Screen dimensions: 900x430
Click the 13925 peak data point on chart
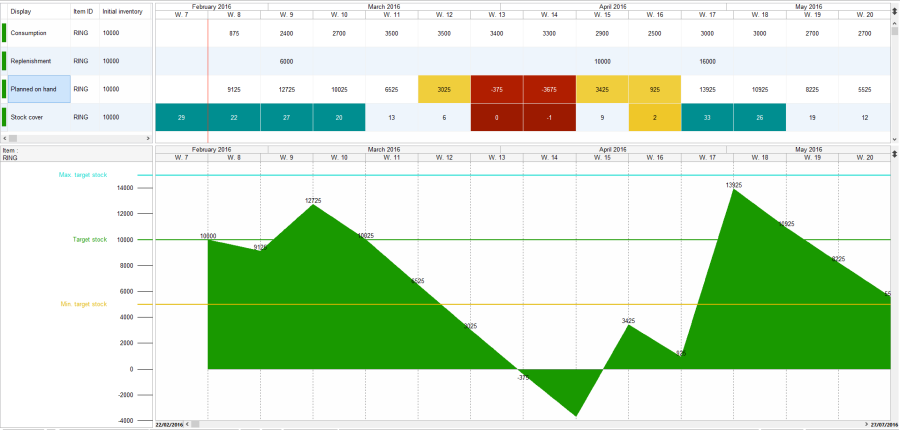(x=734, y=190)
